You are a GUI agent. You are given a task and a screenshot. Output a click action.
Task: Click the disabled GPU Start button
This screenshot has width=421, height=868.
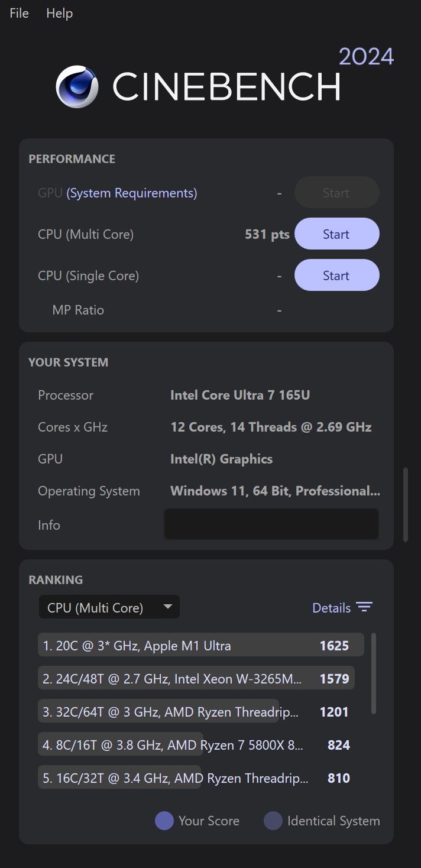(336, 193)
